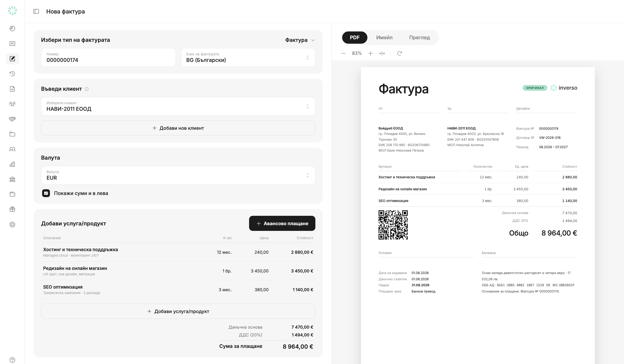Click the 08.2026 – 07.2027 period value
Screen dimensions: 624x364
(x=553, y=147)
